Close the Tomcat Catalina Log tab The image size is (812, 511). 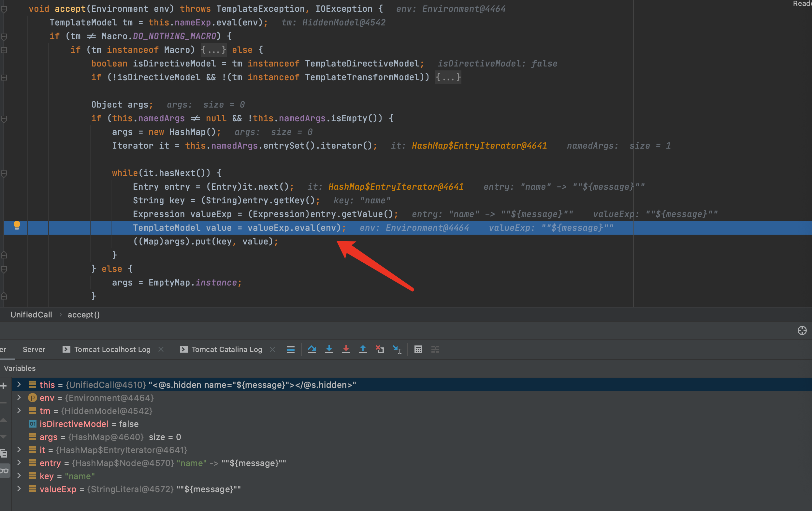pos(272,349)
